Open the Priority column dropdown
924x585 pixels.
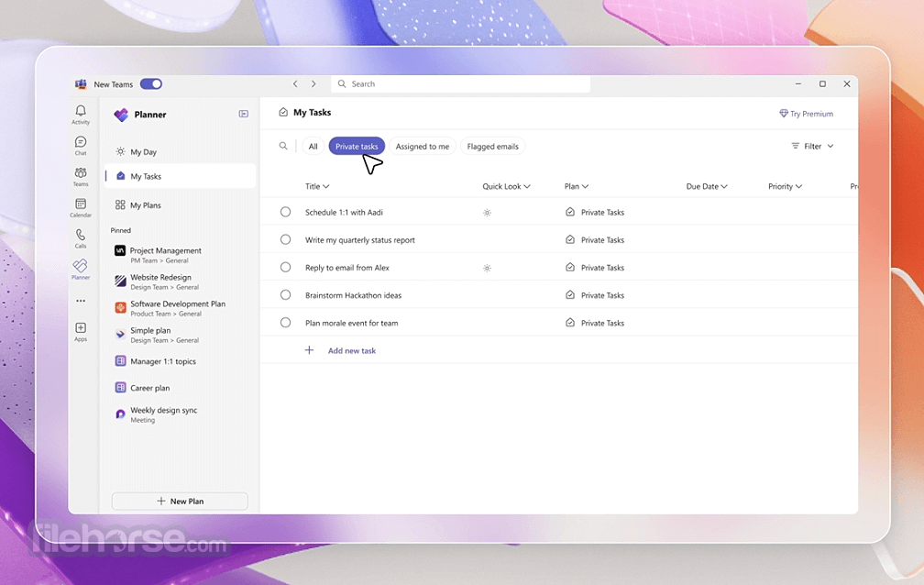pos(785,186)
